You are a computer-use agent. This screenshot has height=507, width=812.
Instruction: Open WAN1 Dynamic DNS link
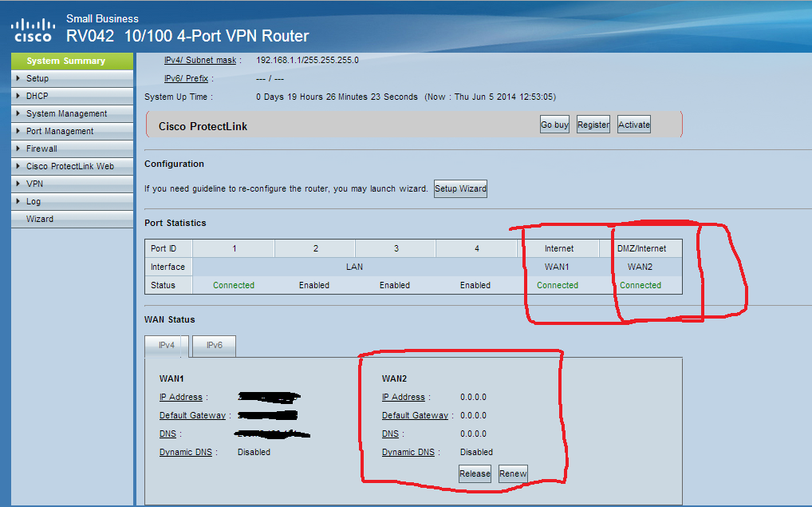tap(186, 453)
